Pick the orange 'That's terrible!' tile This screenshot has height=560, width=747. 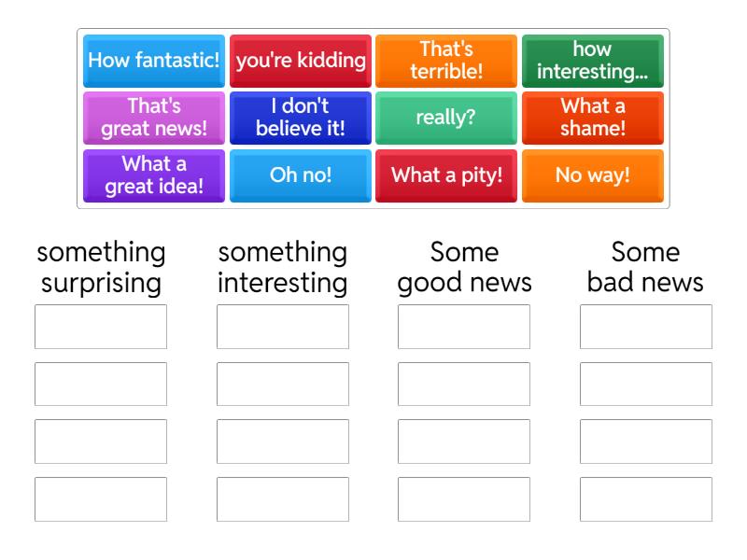click(x=446, y=61)
